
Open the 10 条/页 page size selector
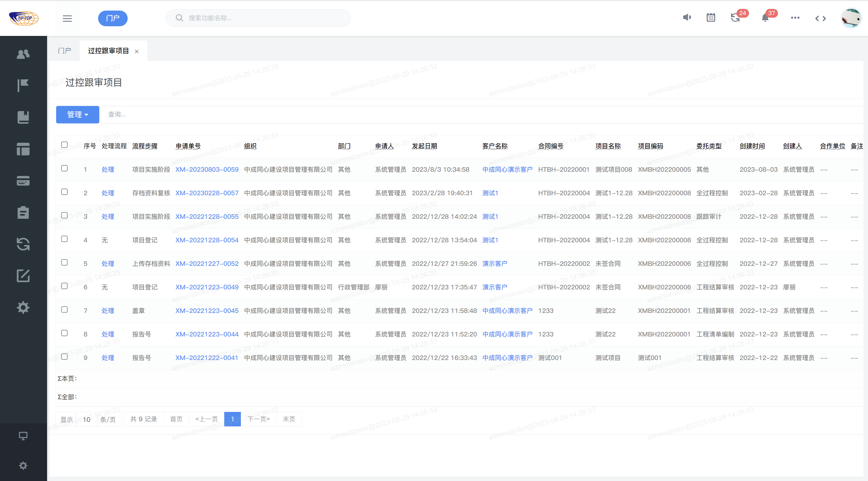click(x=87, y=419)
